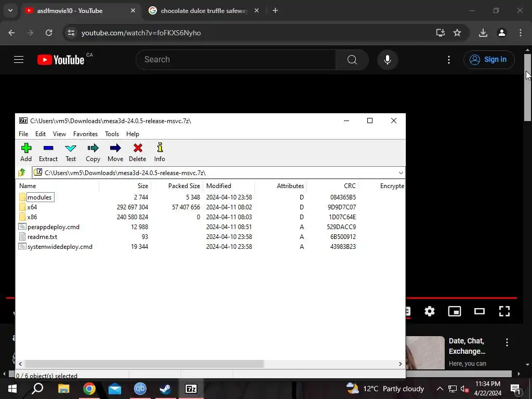The width and height of the screenshot is (532, 399).
Task: Open Windows Start menu
Action: [12, 389]
